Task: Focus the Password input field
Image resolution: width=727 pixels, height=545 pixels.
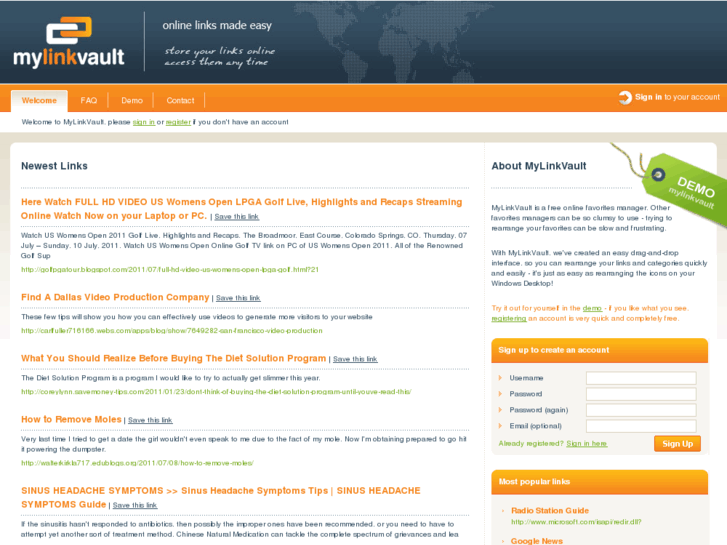Action: 641,394
